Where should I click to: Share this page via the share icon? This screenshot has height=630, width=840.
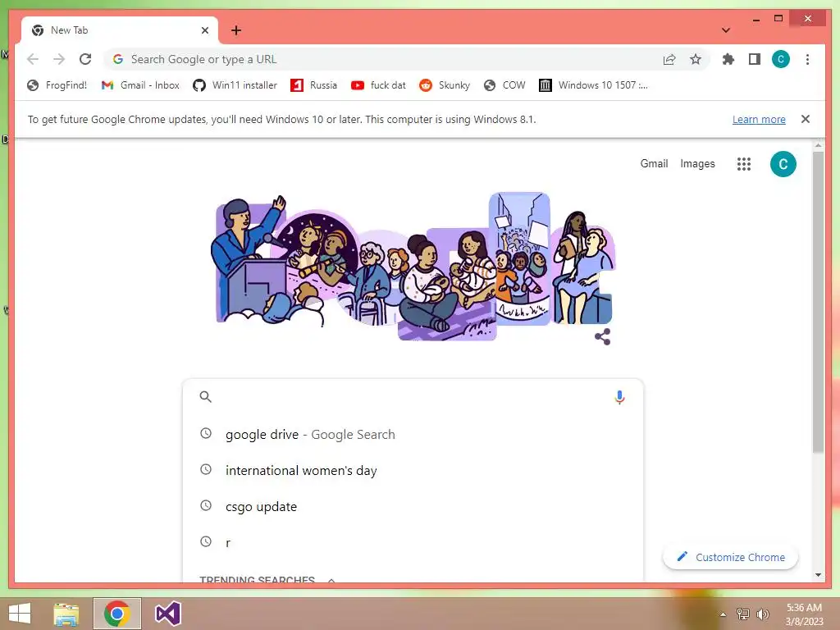[x=669, y=59]
